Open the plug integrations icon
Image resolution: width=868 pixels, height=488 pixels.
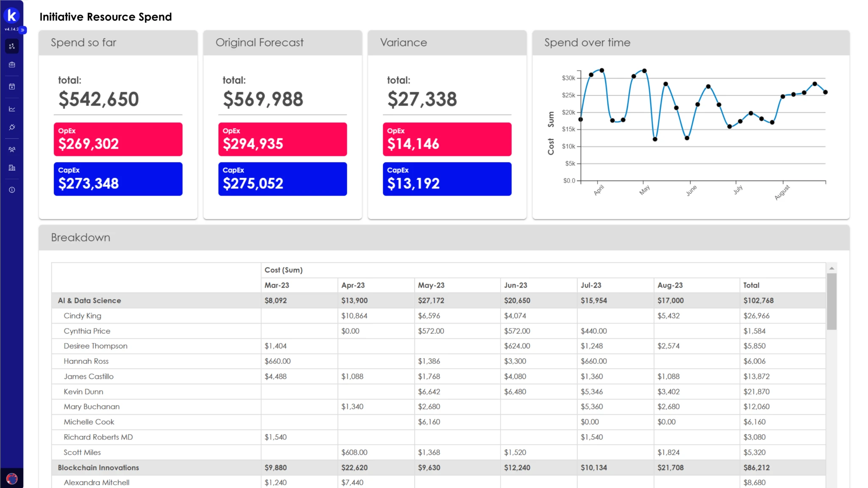[12, 127]
